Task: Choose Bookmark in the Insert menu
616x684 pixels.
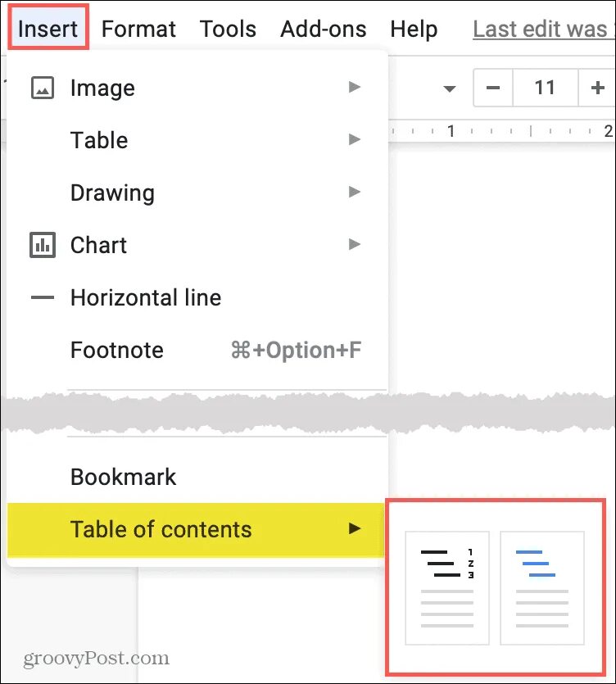Action: point(124,477)
